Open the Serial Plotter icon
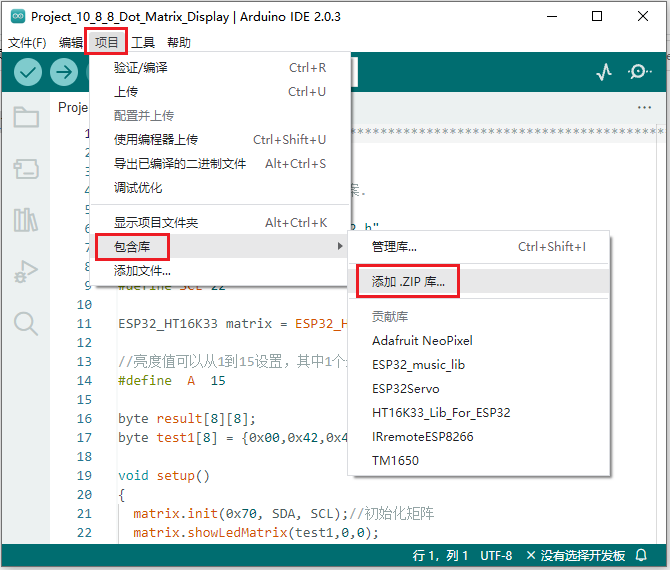Viewport: 670px width, 570px height. [x=604, y=72]
